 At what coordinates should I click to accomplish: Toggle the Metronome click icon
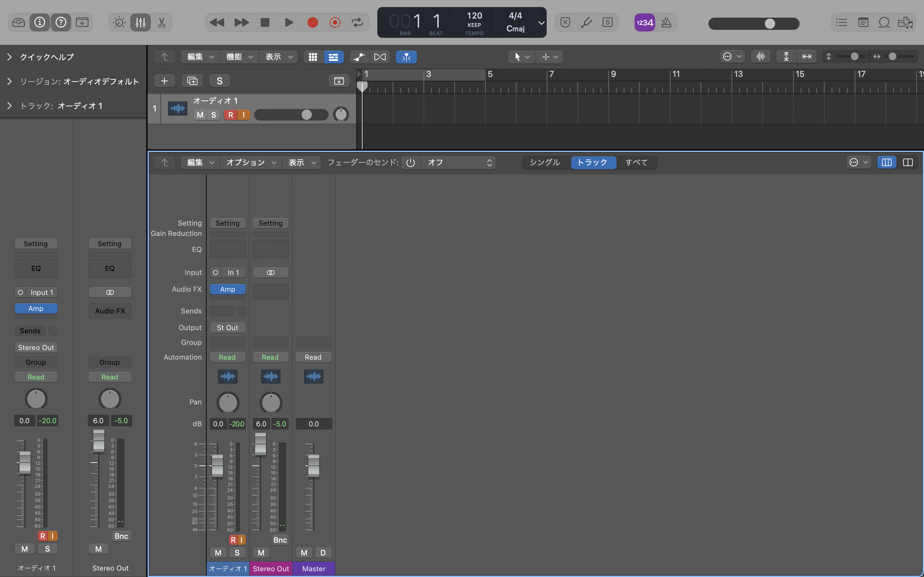pyautogui.click(x=666, y=22)
